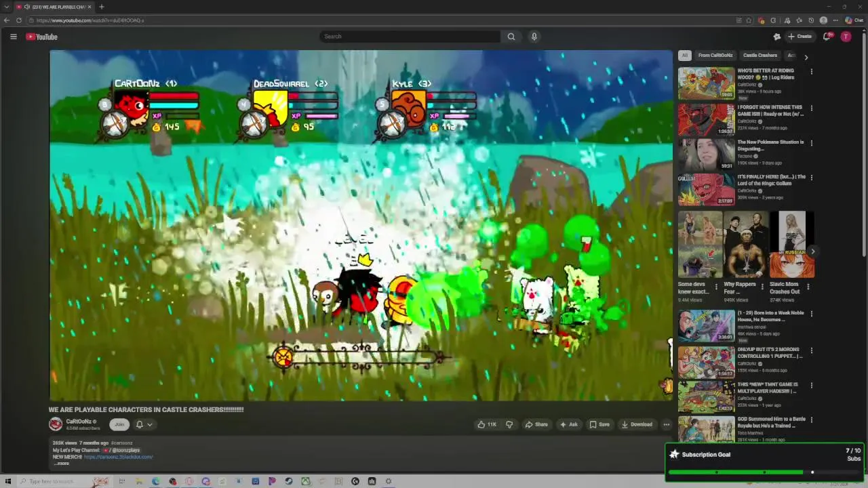Viewport: 868px width, 488px height.
Task: Open This New TMNT Game video thumbnail
Action: click(x=707, y=396)
